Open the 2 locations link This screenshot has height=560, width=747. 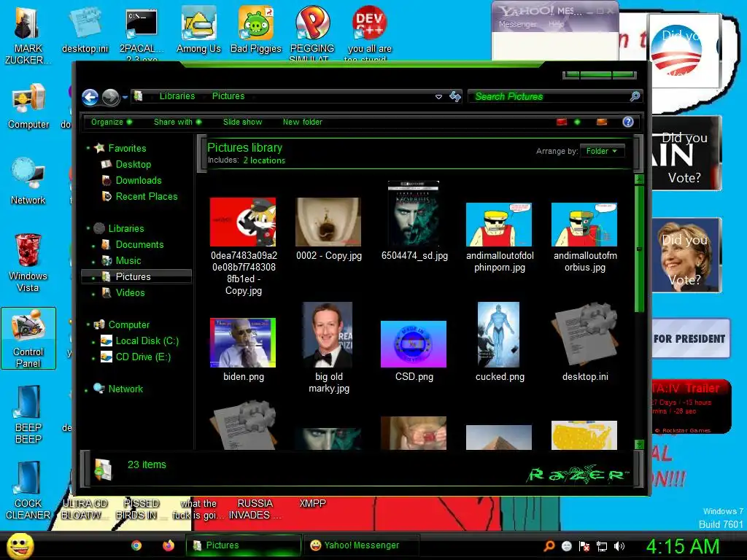point(264,160)
